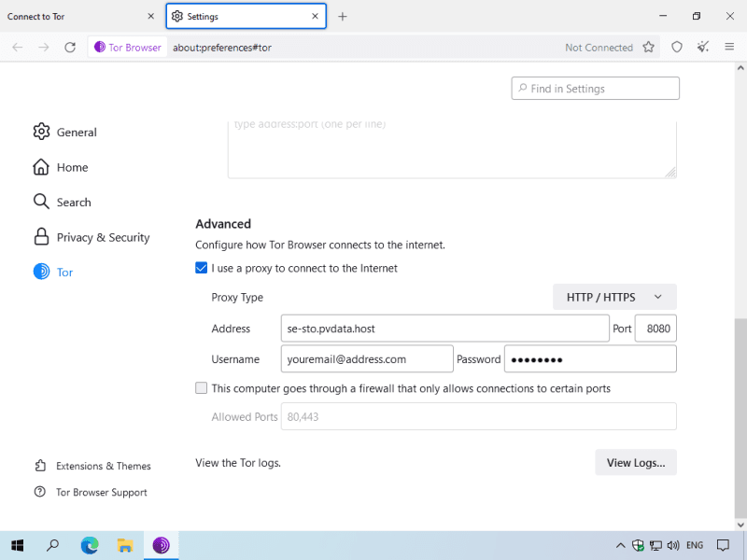Click the proxy Port field

pos(655,329)
